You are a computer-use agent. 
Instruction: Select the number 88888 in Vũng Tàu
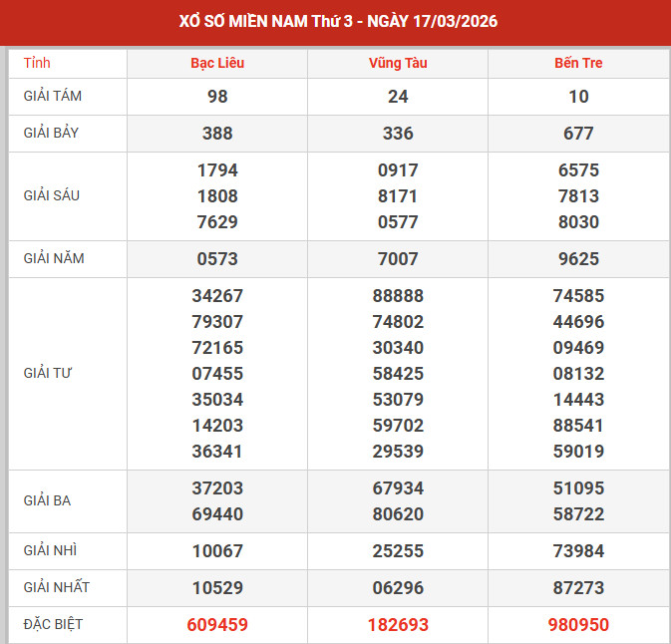tap(397, 296)
